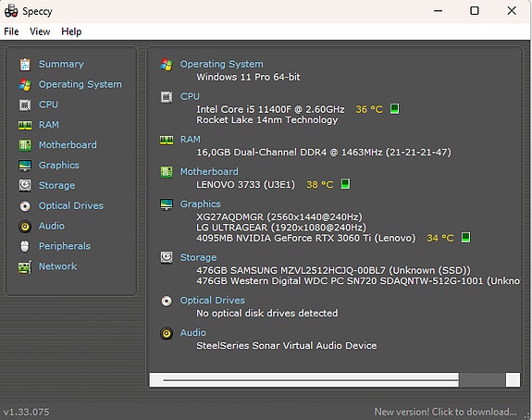Click the RAM heading link in summary

coord(190,139)
